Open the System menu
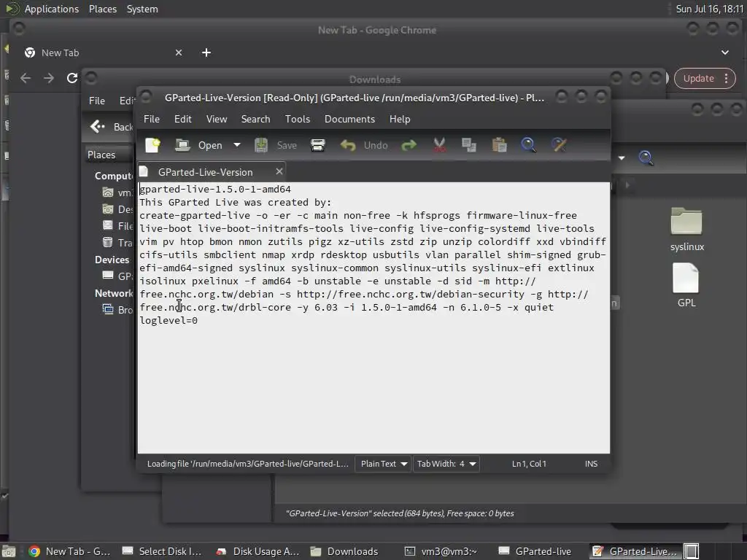Image resolution: width=747 pixels, height=560 pixels. coord(142,9)
